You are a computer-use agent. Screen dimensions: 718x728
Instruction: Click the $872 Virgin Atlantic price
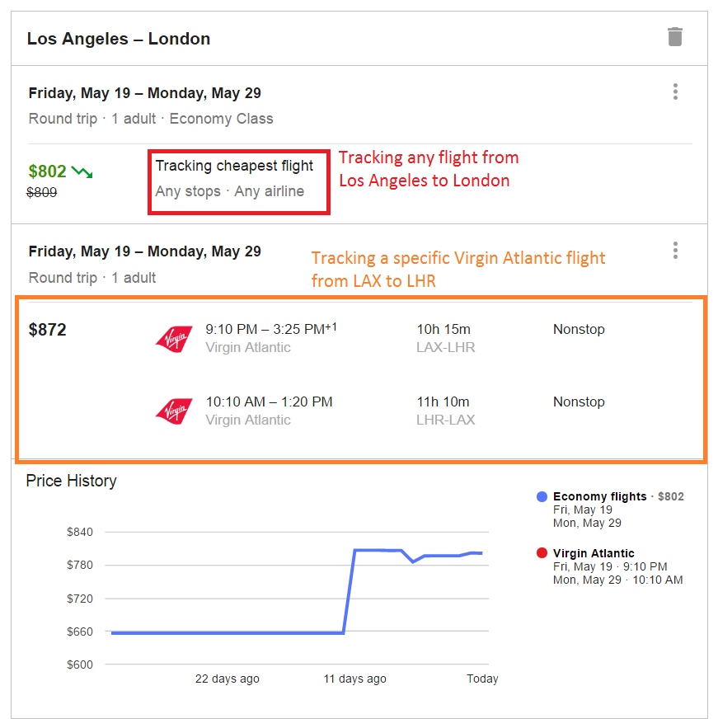click(47, 330)
